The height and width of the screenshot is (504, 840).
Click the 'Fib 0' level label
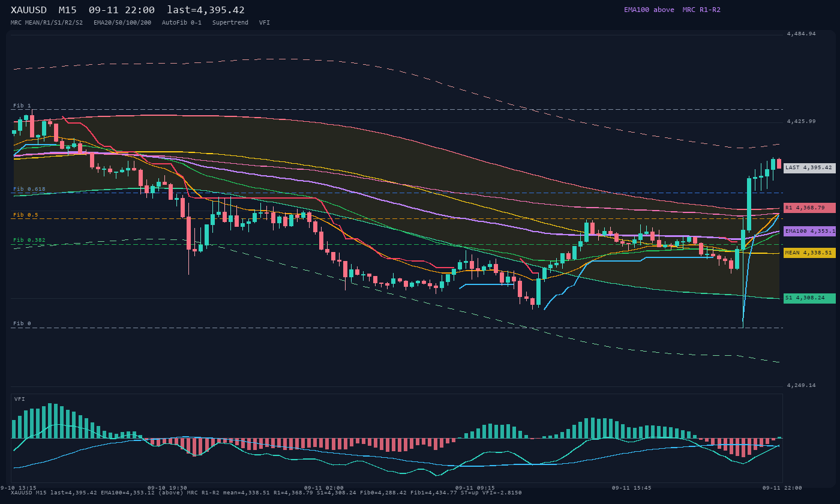pyautogui.click(x=22, y=323)
